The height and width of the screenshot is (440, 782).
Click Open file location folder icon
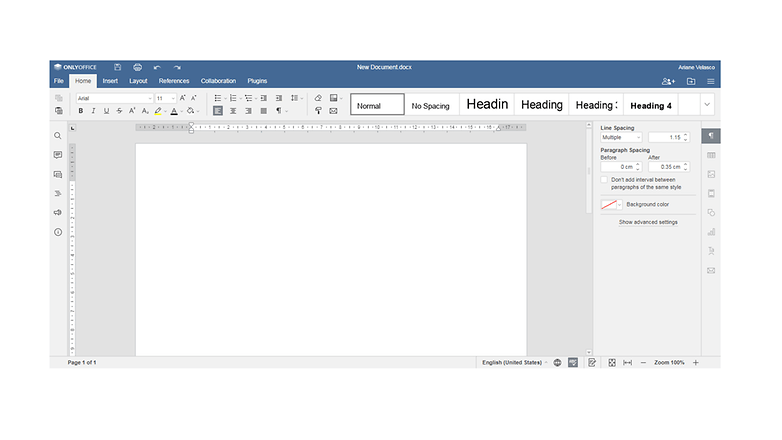pyautogui.click(x=691, y=81)
